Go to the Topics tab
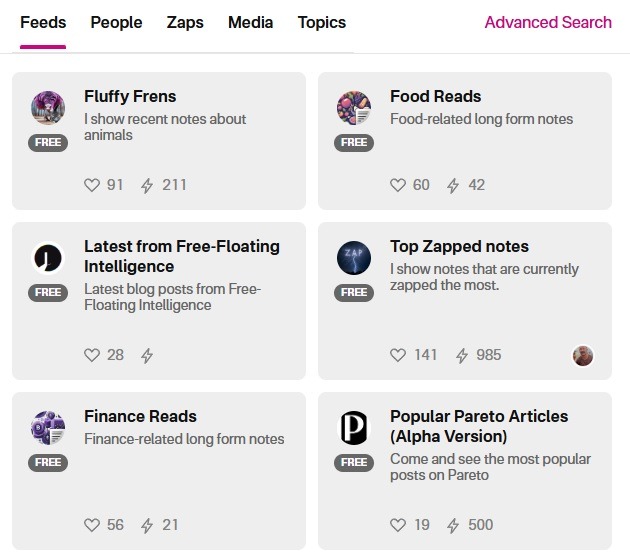The height and width of the screenshot is (553, 630). click(321, 23)
